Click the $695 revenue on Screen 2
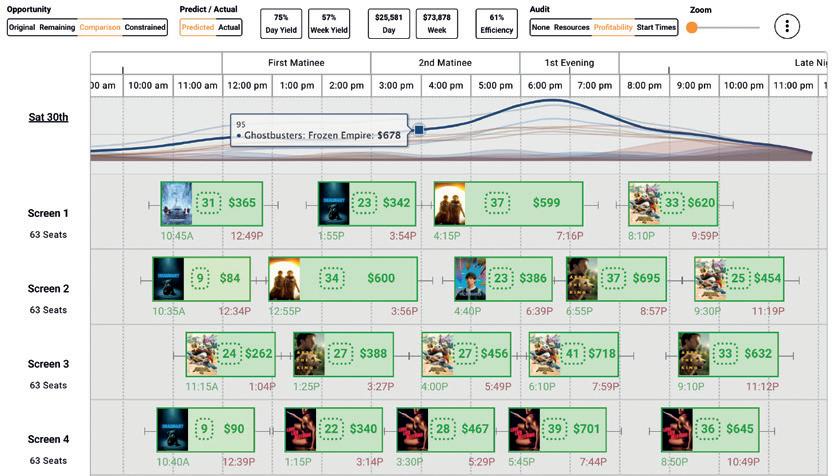This screenshot has height=476, width=837. tap(646, 278)
